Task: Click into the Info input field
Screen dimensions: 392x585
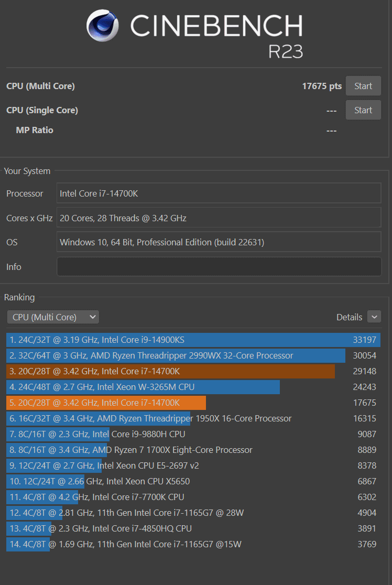Action: pyautogui.click(x=219, y=267)
